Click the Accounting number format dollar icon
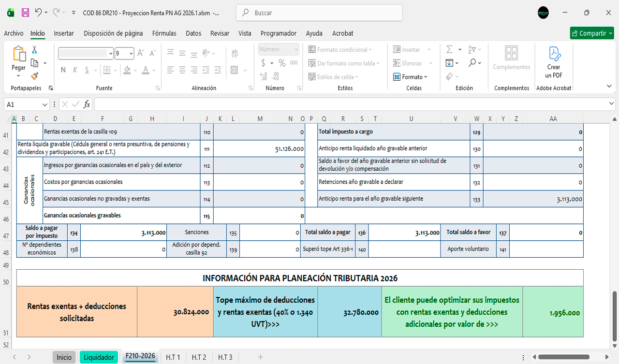 pyautogui.click(x=263, y=63)
